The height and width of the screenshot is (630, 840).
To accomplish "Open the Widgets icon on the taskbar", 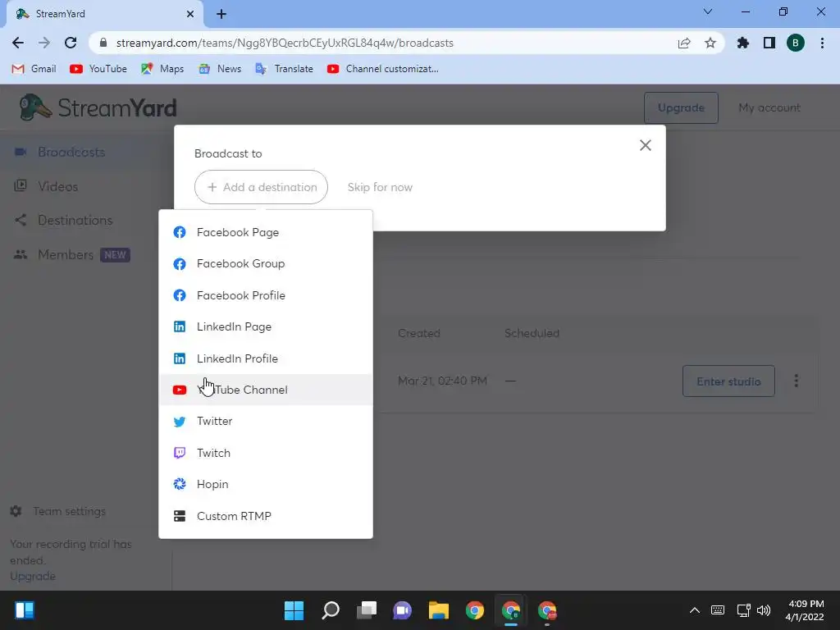I will (x=25, y=610).
